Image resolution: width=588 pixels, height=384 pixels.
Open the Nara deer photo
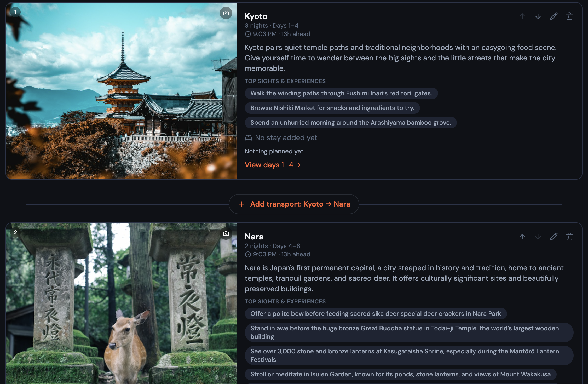click(x=121, y=303)
